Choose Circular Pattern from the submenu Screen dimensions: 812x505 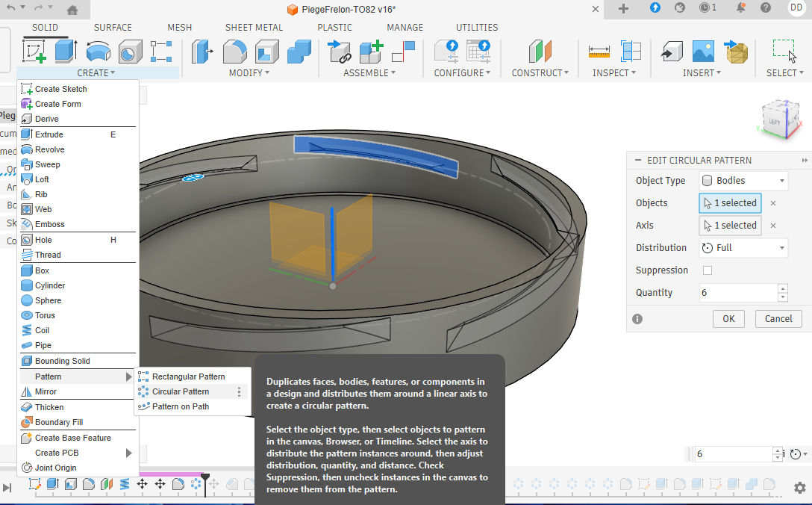click(181, 391)
